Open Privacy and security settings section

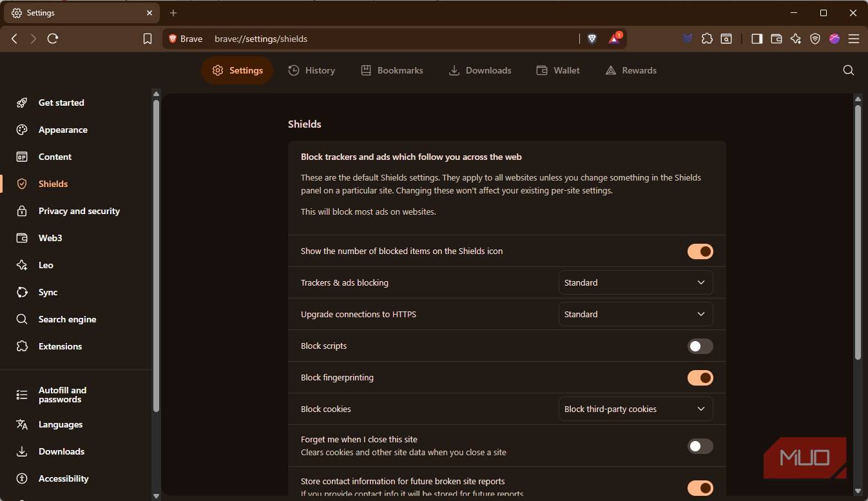[x=79, y=211]
